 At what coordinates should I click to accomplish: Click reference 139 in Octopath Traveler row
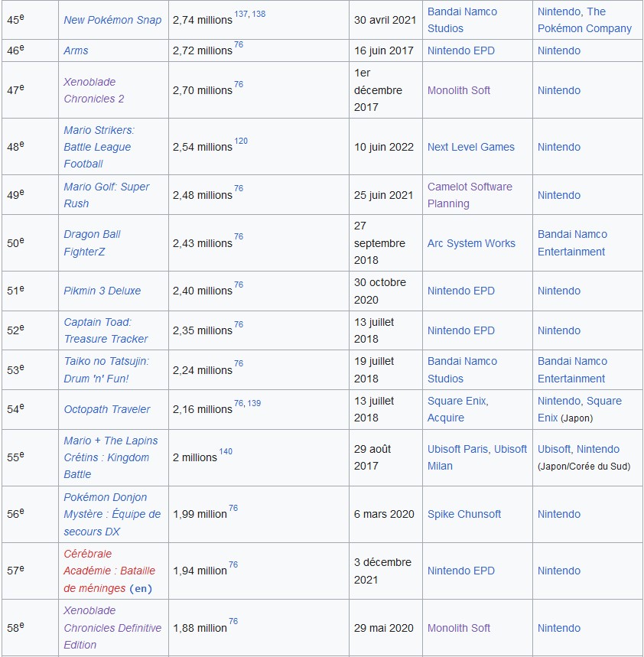[x=254, y=403]
